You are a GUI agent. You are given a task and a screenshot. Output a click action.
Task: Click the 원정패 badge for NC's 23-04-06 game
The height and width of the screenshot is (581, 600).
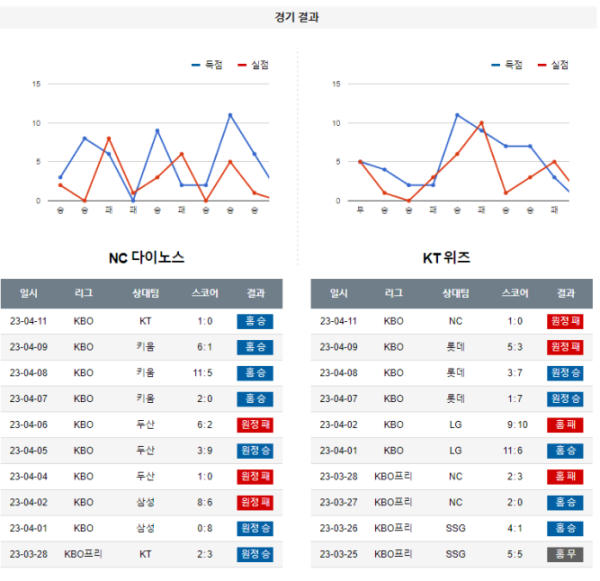pos(255,425)
